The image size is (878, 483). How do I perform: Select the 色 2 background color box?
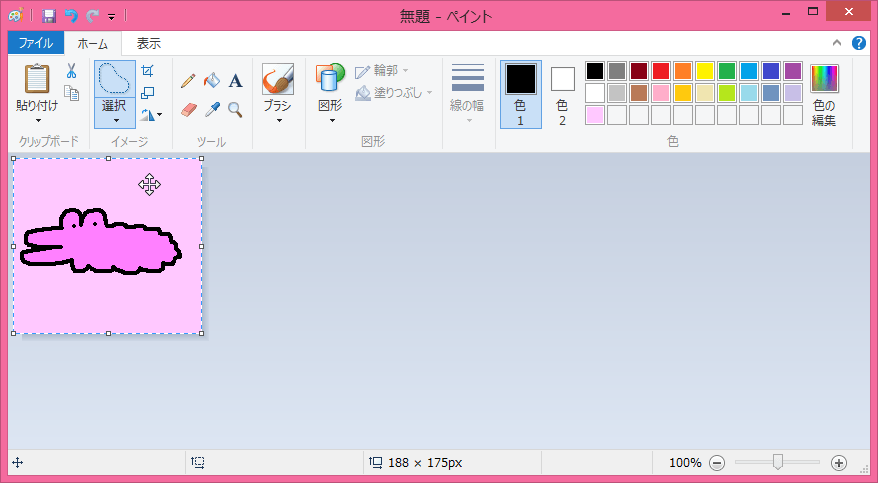pos(562,94)
